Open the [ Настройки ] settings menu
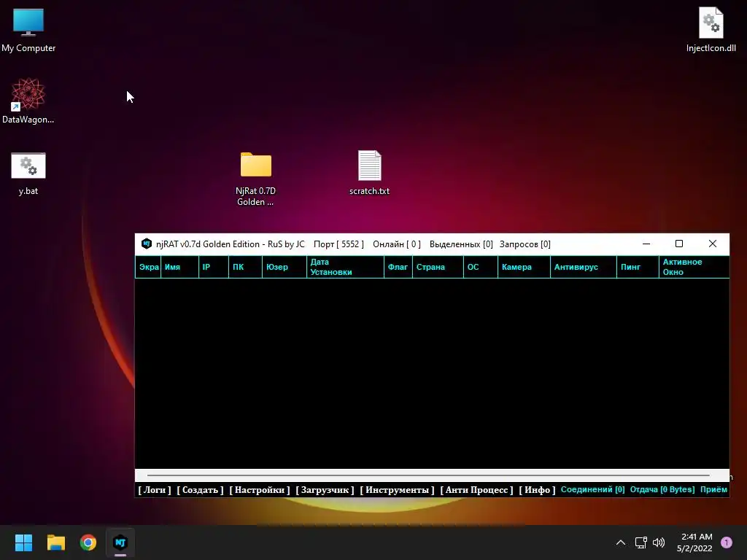 pyautogui.click(x=260, y=489)
